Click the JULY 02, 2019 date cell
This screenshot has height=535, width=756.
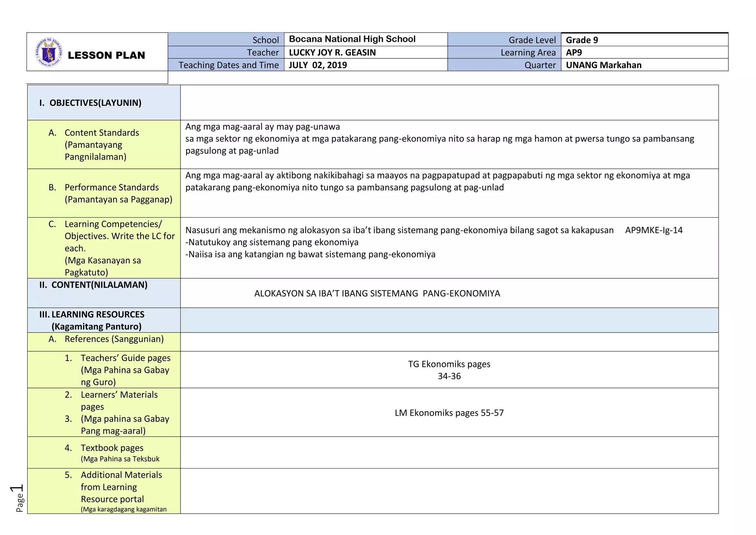point(317,65)
